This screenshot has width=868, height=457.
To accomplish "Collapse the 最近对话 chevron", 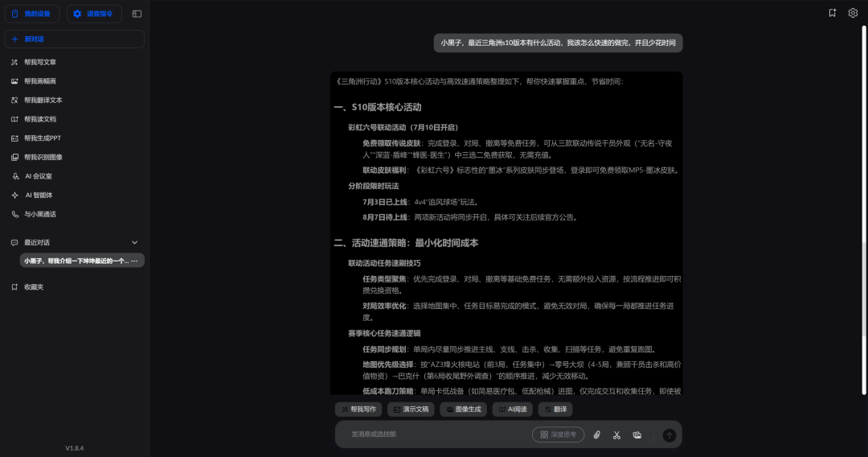I will pos(134,243).
